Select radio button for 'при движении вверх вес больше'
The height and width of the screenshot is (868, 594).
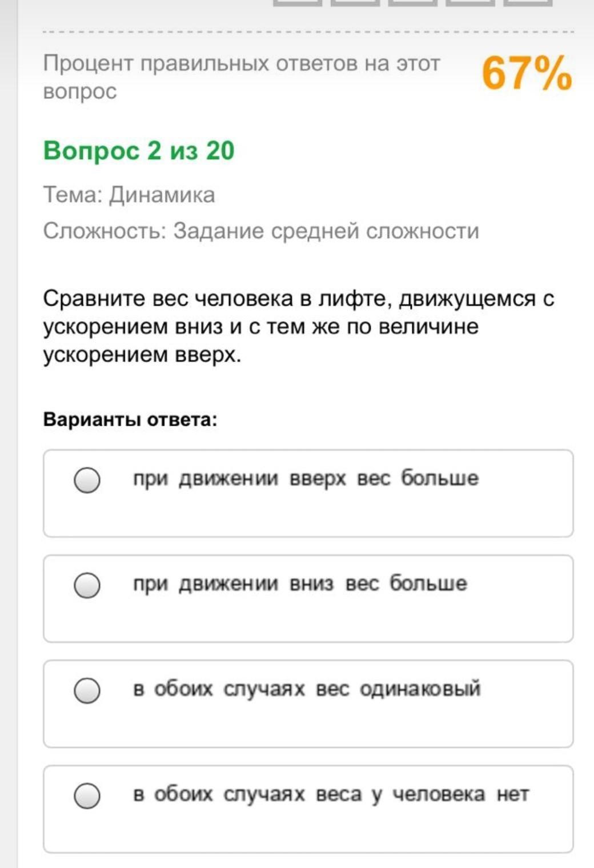tap(87, 480)
